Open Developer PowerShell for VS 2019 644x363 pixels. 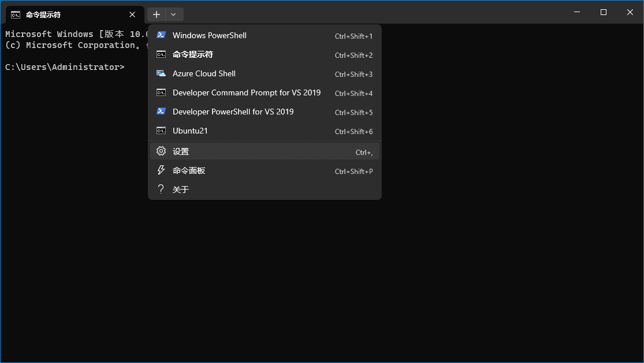[265, 112]
